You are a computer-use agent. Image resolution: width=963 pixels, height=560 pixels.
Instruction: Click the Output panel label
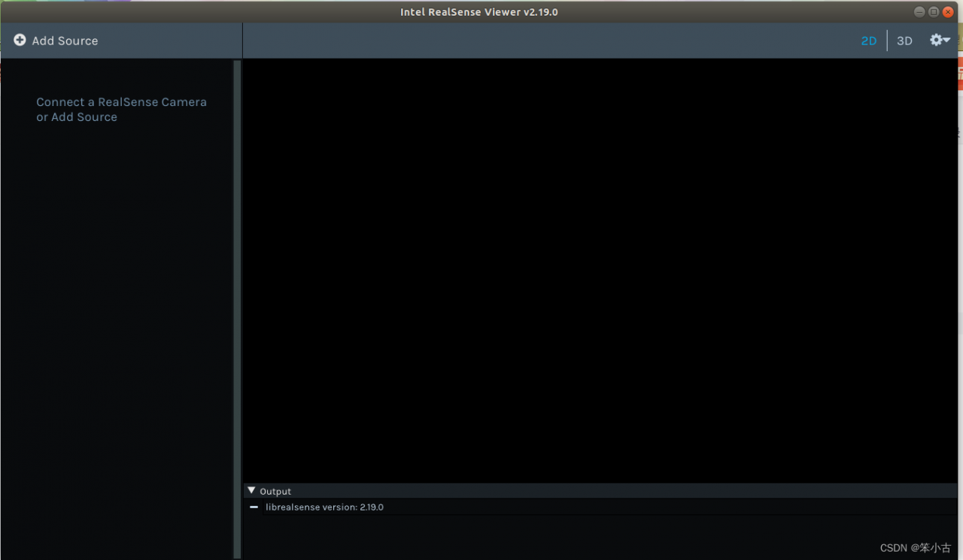click(x=275, y=492)
